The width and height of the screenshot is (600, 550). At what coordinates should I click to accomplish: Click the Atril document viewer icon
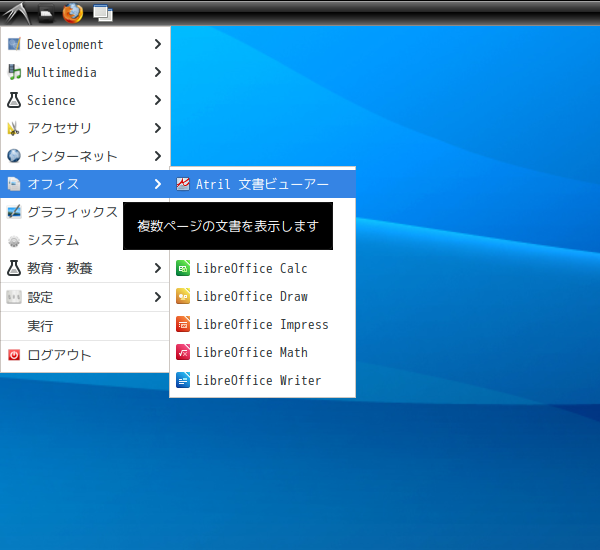[x=183, y=184]
